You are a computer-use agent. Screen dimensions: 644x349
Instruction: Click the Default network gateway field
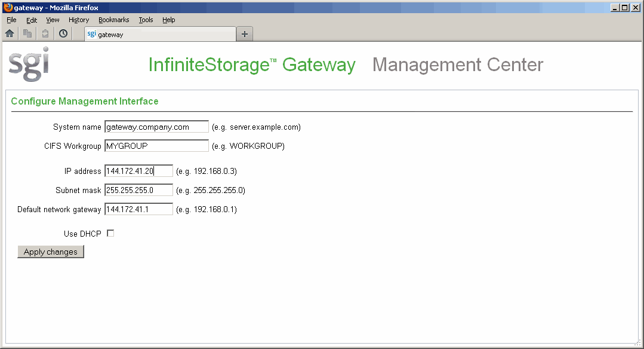[139, 209]
